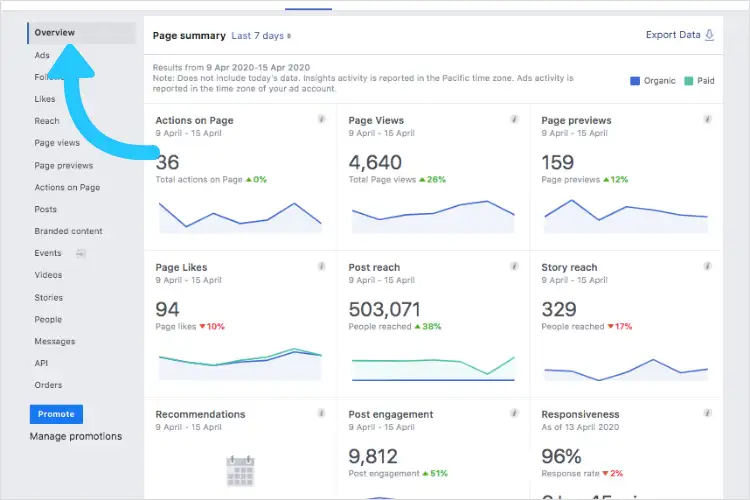Click info icon on Page Likes card

coord(321,266)
